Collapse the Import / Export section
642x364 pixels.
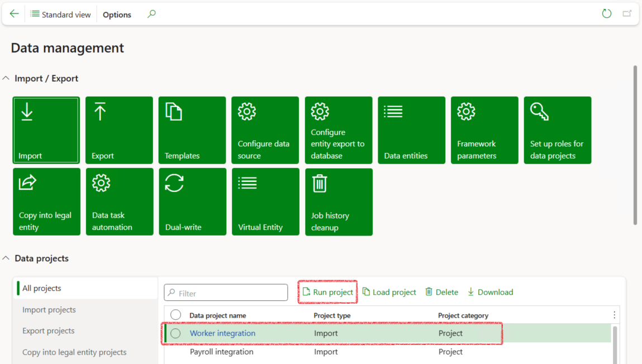coord(6,79)
